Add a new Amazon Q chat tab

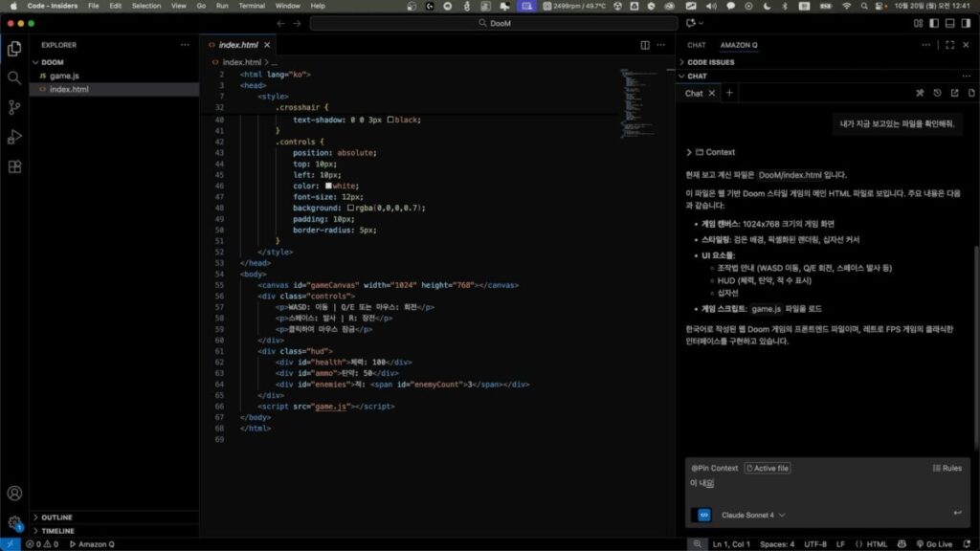[x=729, y=93]
